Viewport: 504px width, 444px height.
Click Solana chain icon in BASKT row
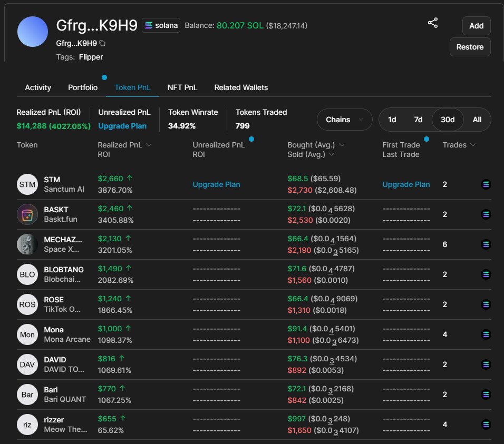pyautogui.click(x=486, y=214)
